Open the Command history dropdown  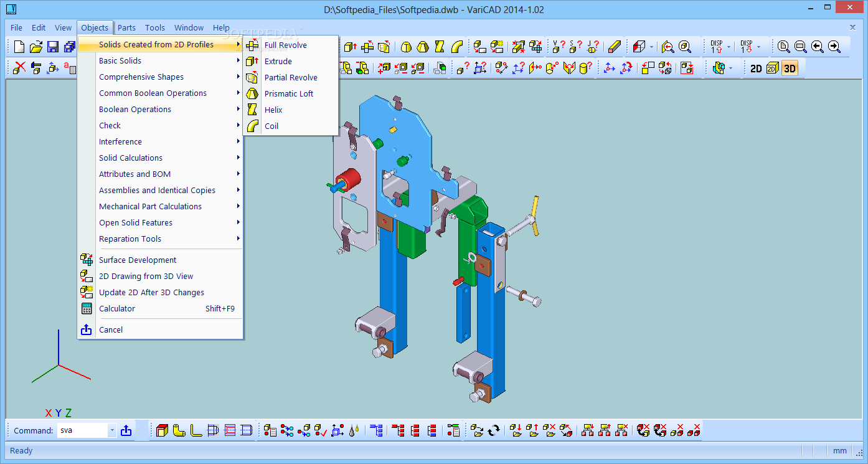pyautogui.click(x=112, y=430)
